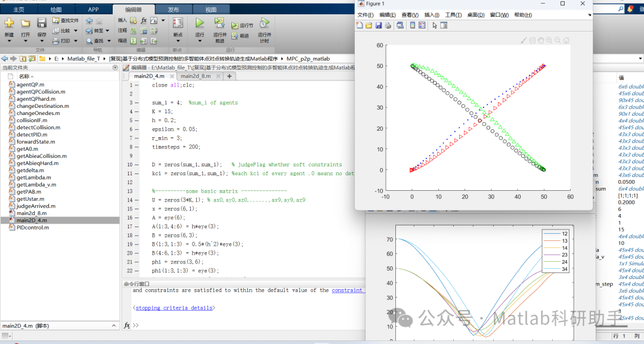The image size is (644, 344).
Task: Click the Go To (转至) button
Action: (94, 30)
